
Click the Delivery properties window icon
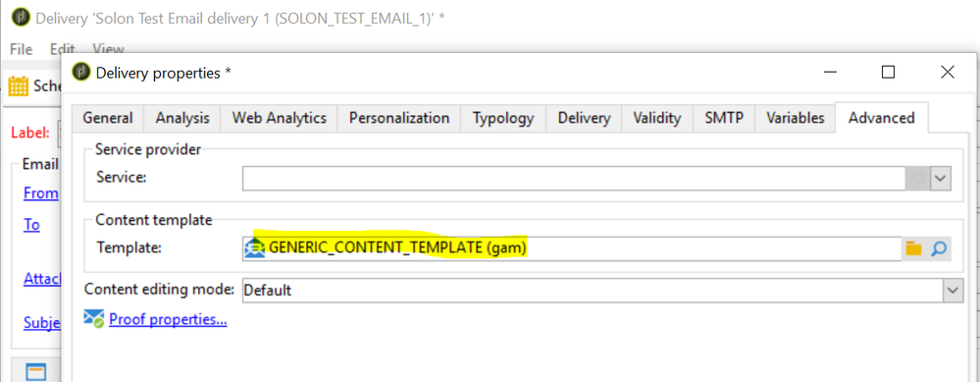click(81, 72)
